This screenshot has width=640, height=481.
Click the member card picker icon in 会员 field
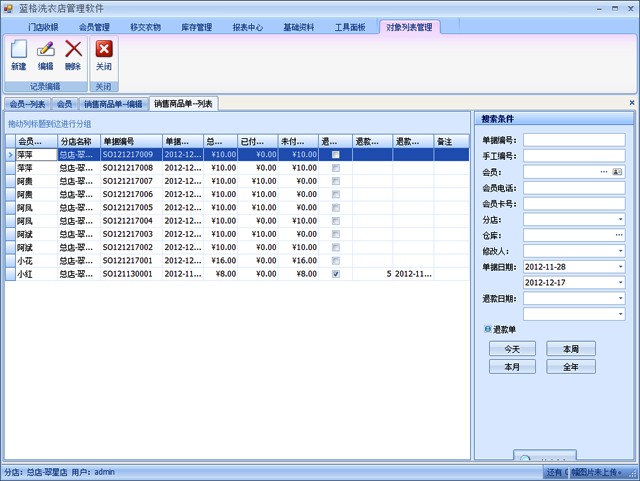click(617, 172)
